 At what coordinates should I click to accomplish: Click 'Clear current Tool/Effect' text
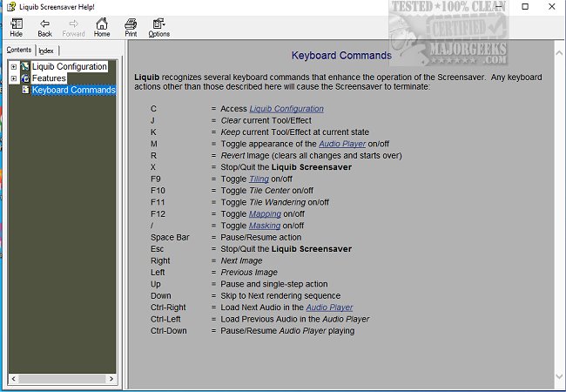point(266,120)
